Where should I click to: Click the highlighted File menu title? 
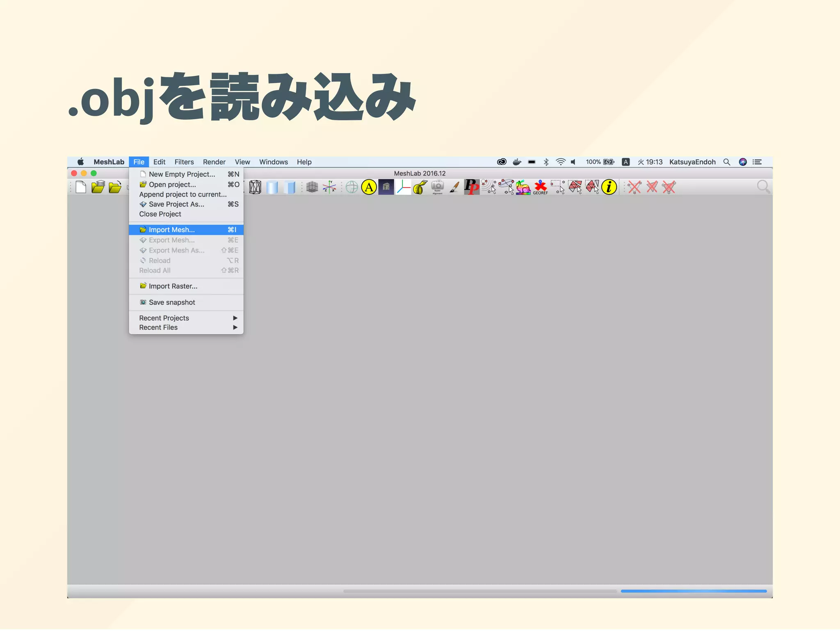(x=139, y=162)
